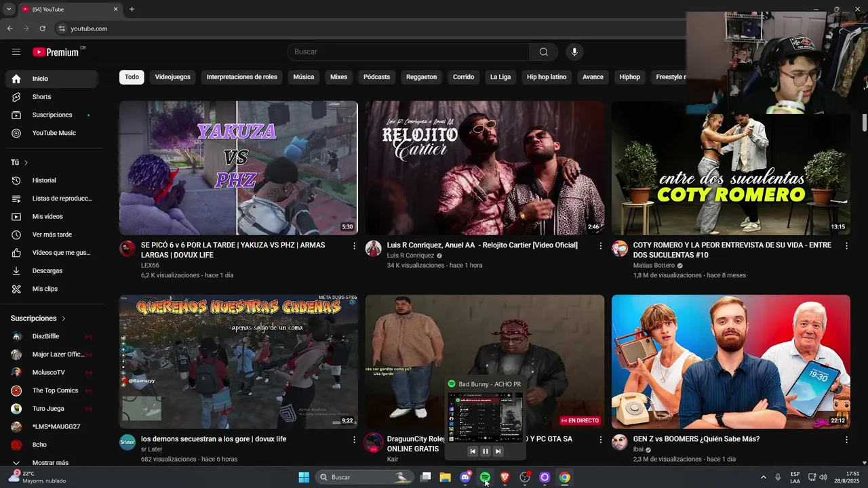The width and height of the screenshot is (868, 488).
Task: Open Spotify from taskbar
Action: tap(485, 477)
